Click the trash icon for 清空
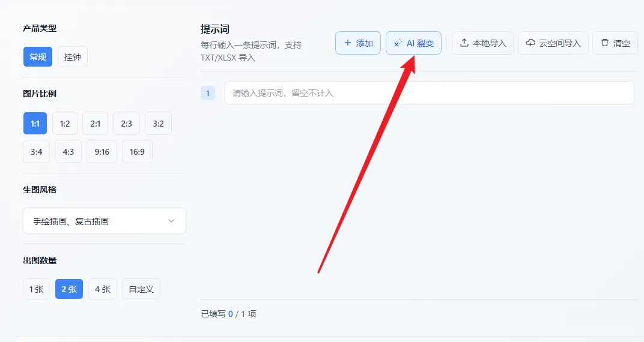Viewport: 644px width, 342px height. coord(605,43)
